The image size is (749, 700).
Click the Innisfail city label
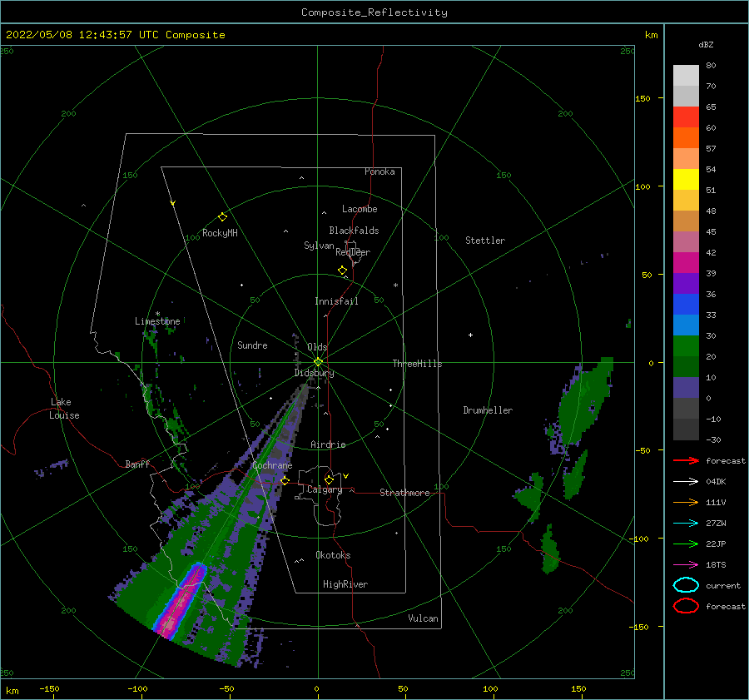[x=336, y=301]
